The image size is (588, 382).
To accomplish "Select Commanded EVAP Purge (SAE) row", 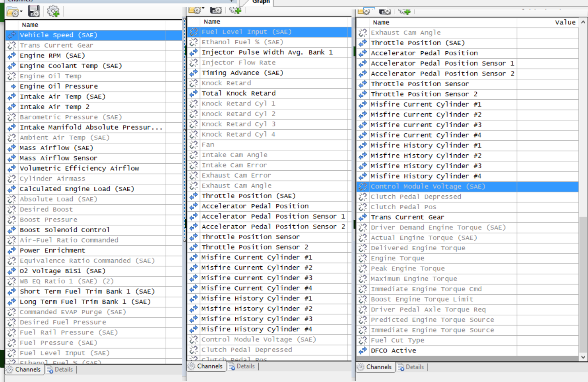I will point(94,312).
